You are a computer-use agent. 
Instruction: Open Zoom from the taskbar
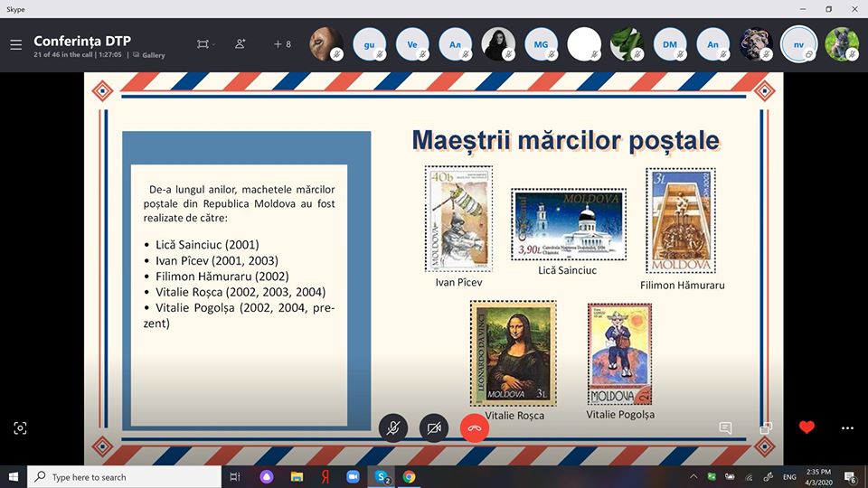pyautogui.click(x=353, y=476)
